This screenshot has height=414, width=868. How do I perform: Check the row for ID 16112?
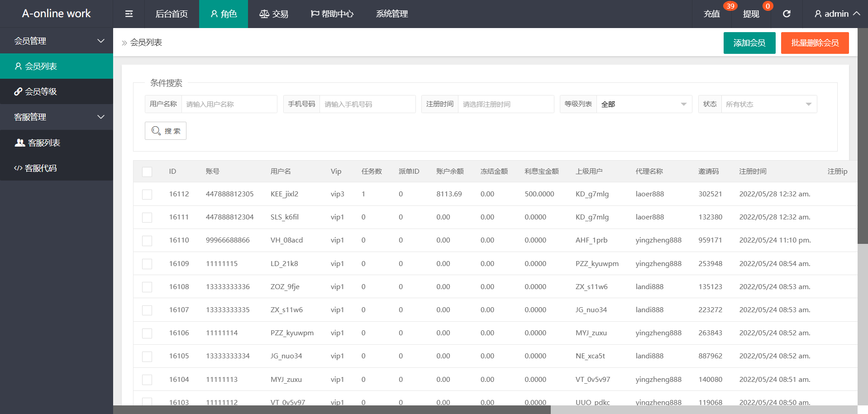pos(147,195)
